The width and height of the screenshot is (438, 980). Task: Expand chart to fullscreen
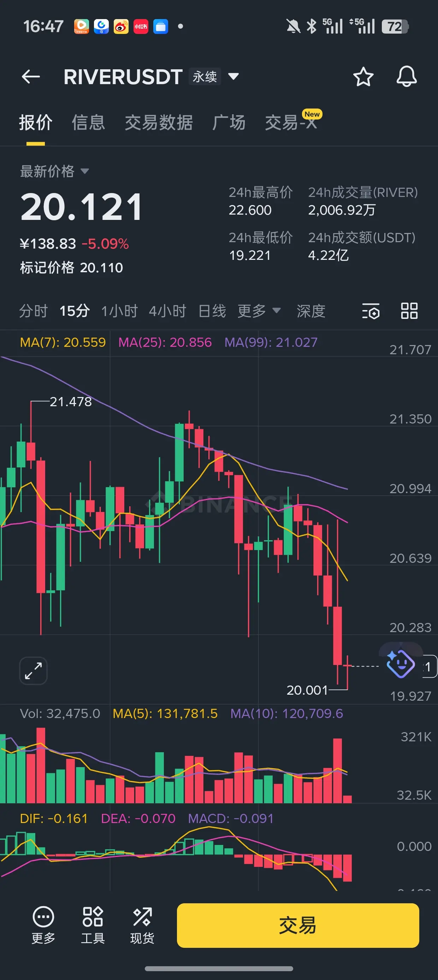34,671
